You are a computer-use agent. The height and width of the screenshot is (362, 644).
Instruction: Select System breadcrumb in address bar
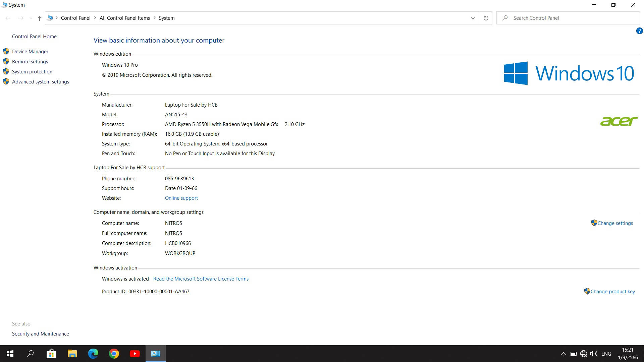pyautogui.click(x=167, y=18)
